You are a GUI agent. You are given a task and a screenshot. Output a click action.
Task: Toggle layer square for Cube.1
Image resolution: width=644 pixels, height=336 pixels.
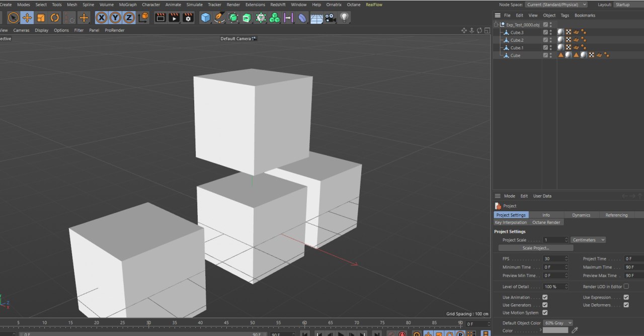[x=545, y=48]
